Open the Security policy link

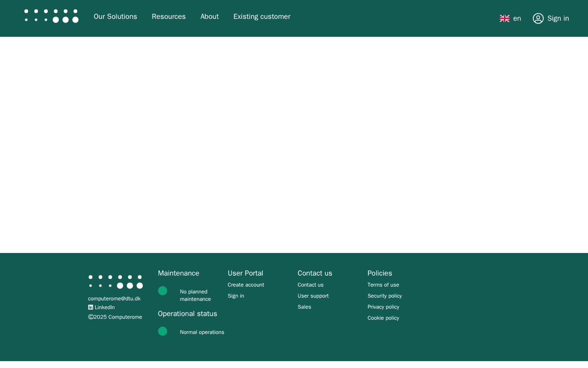pyautogui.click(x=384, y=296)
